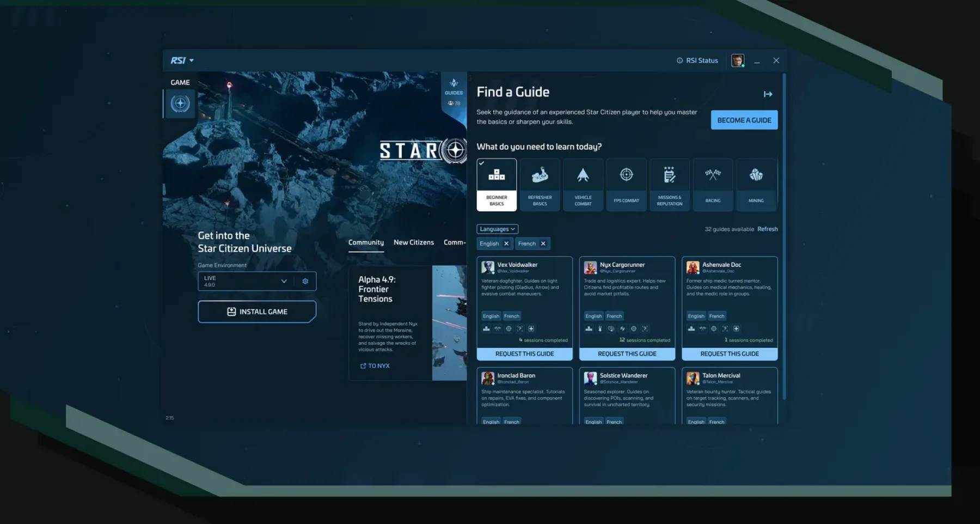Open the RSI logo dropdown menu
This screenshot has height=524, width=980.
point(182,60)
